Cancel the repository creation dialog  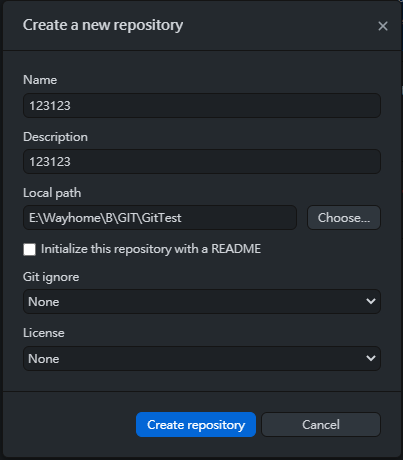pos(321,425)
